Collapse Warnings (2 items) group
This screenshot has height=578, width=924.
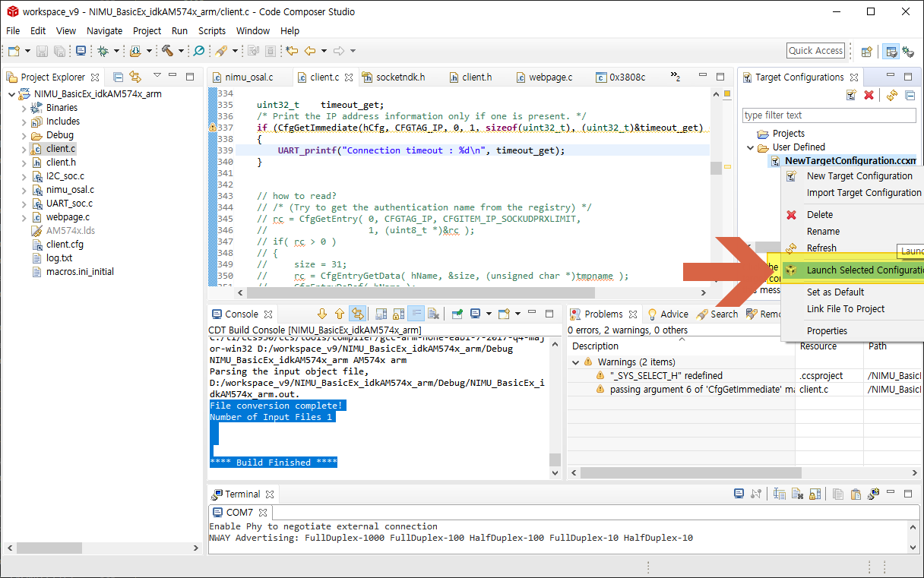pyautogui.click(x=576, y=362)
